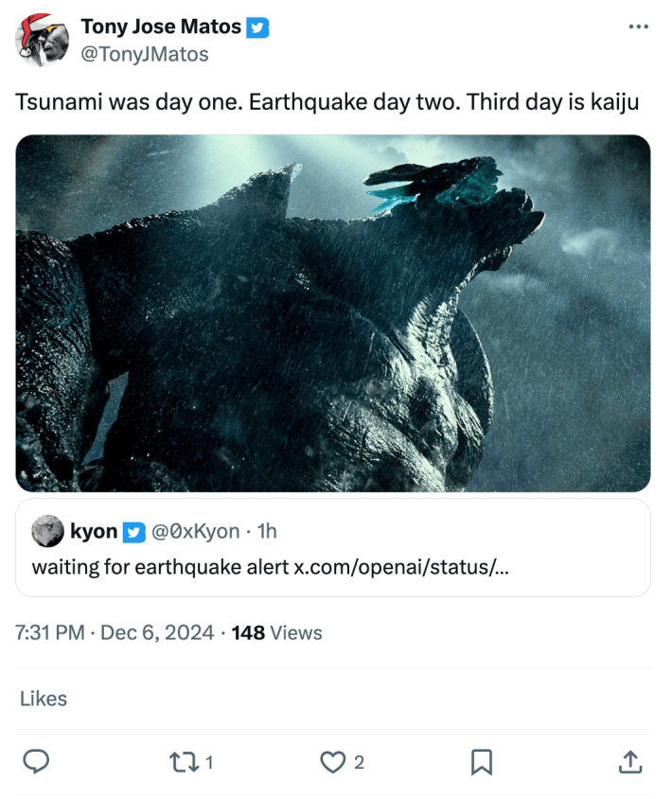This screenshot has width=672, height=799.
Task: Open the reply composer via speech bubble icon
Action: point(37,762)
